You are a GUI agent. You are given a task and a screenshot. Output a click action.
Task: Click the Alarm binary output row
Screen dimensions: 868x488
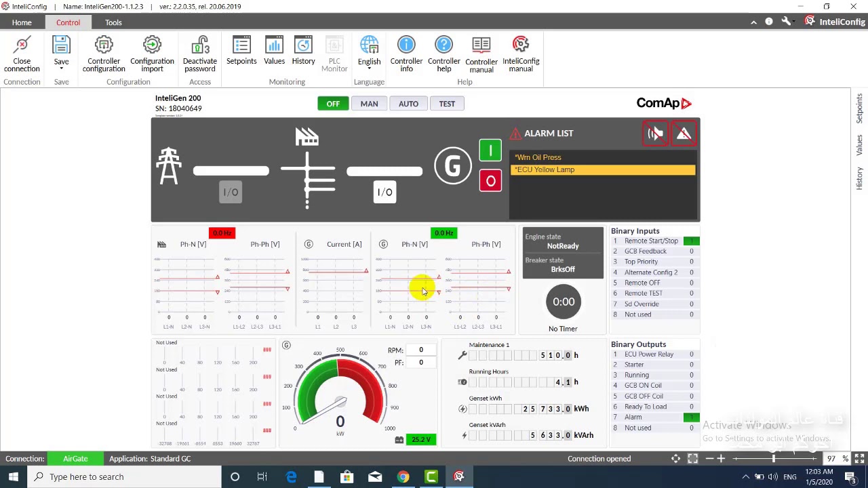(x=655, y=418)
